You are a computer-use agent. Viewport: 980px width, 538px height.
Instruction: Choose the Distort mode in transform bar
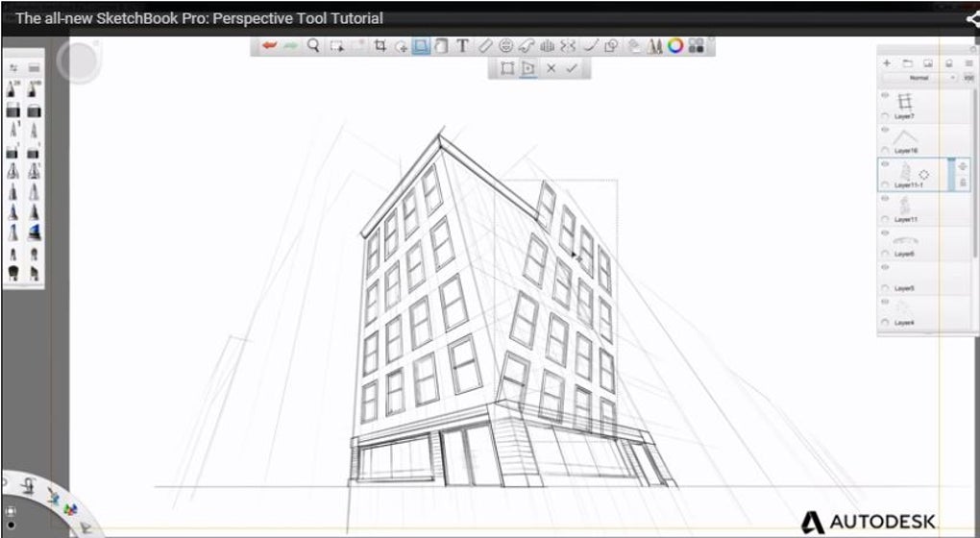(527, 69)
